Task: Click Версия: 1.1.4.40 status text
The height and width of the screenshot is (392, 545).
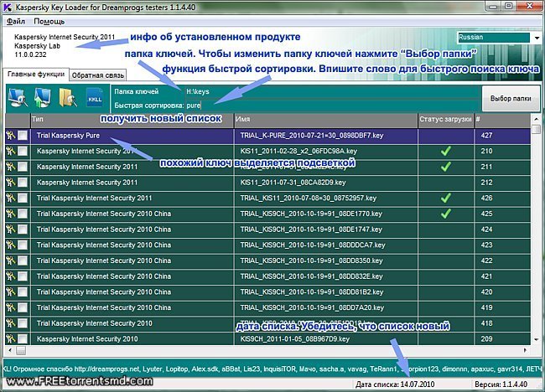Action: click(501, 384)
